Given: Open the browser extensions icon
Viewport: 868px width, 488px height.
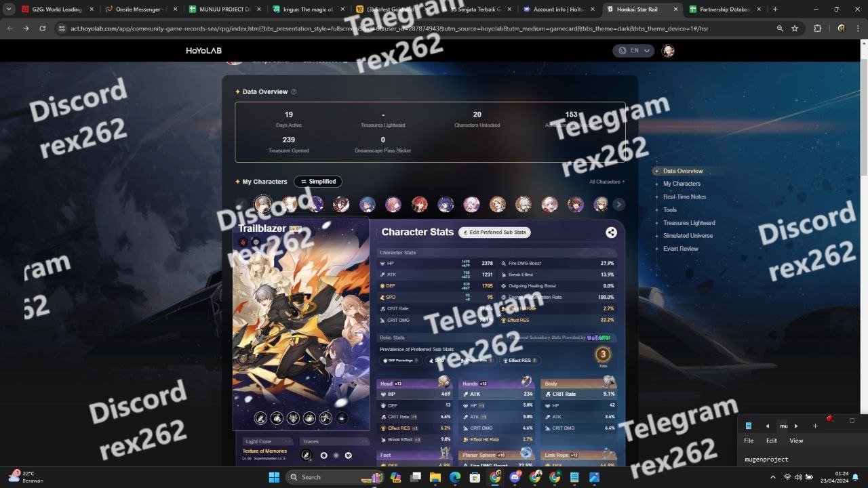Looking at the screenshot, I should (x=817, y=28).
